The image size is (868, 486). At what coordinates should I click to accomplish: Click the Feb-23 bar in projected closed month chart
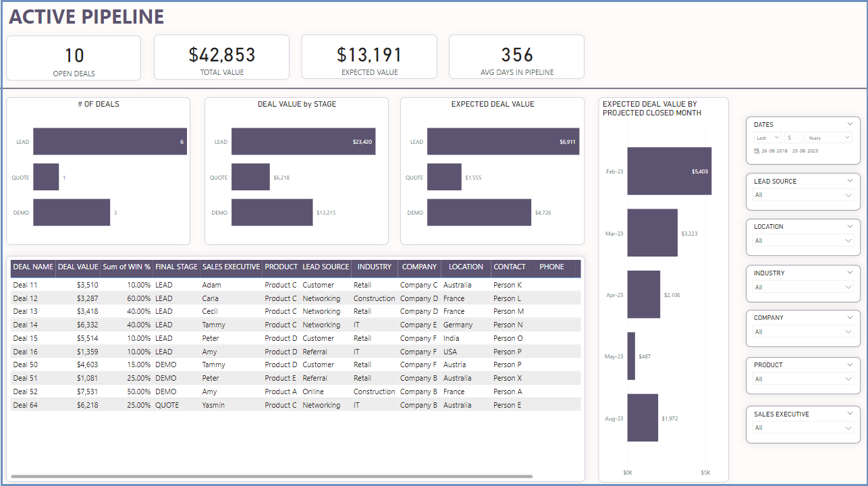click(668, 171)
